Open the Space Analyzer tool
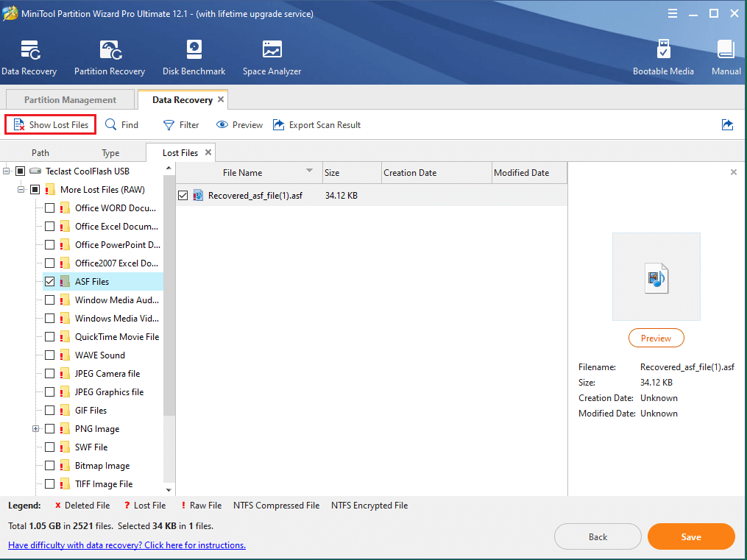747x560 pixels. coord(272,49)
